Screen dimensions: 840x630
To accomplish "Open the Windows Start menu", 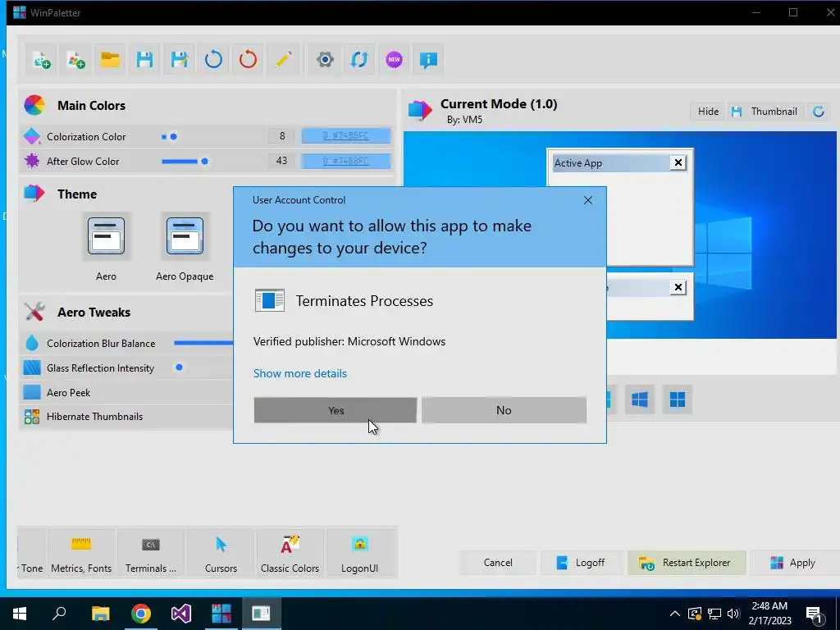I will [20, 614].
